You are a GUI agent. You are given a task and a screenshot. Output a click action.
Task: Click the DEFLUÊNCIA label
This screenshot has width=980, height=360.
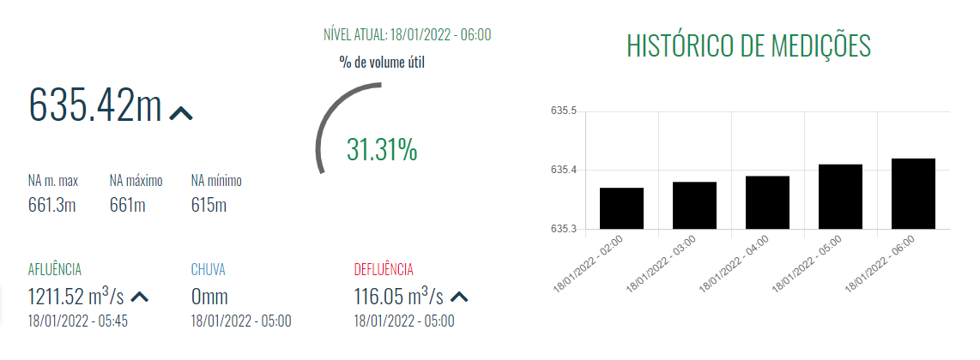coord(384,270)
